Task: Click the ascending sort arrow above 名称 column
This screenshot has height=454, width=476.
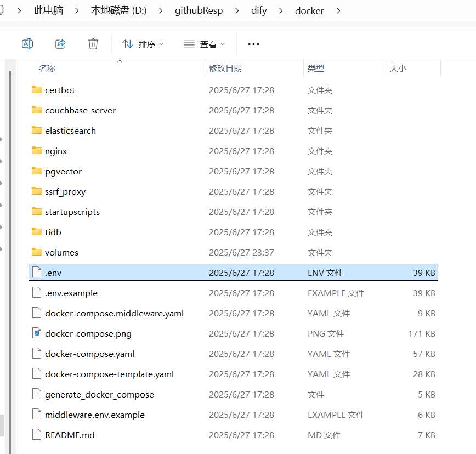Action: pos(120,62)
